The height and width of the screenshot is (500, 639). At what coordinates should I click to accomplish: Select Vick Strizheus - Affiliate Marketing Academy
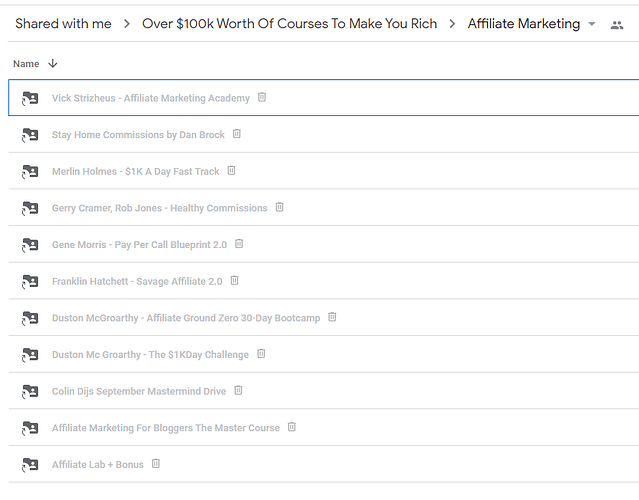[x=151, y=98]
